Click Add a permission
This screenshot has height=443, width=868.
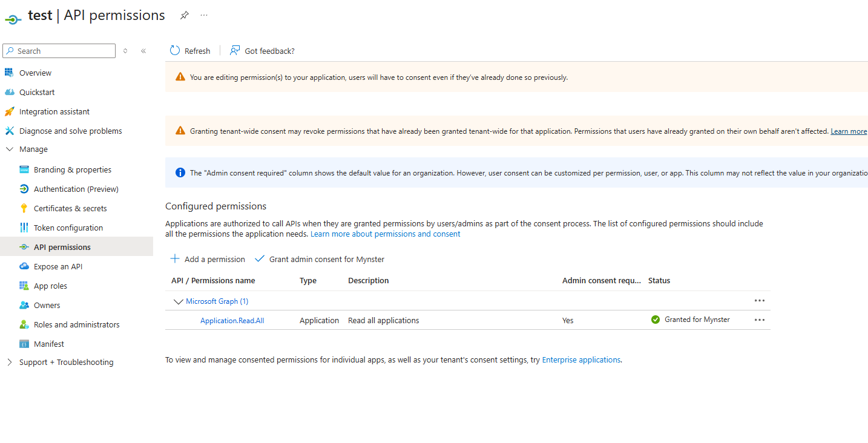point(208,258)
